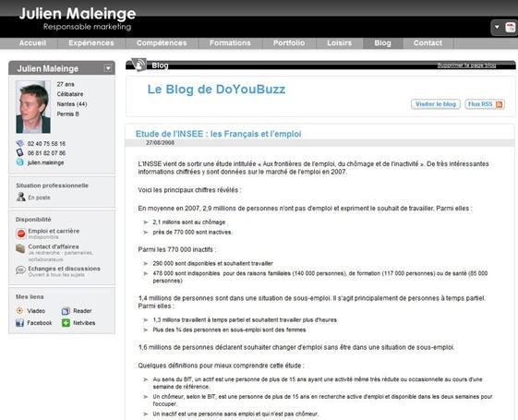Click the Skype name julien.maleinge
The width and height of the screenshot is (518, 420).
[45, 162]
